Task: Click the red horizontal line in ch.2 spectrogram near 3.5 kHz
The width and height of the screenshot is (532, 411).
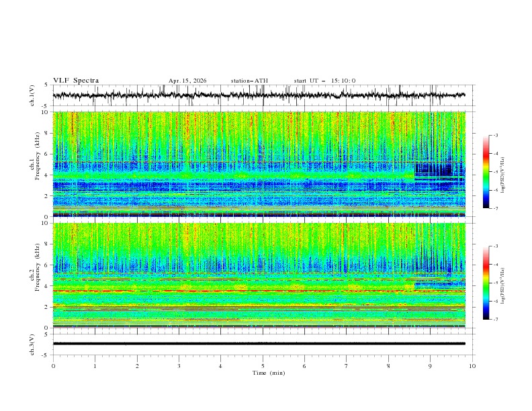Action: tap(259, 291)
